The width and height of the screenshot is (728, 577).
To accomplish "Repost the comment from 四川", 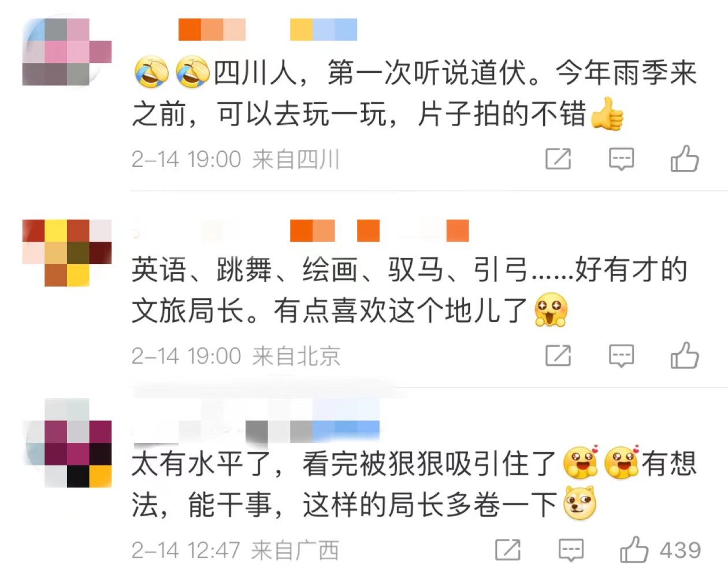I will [558, 159].
